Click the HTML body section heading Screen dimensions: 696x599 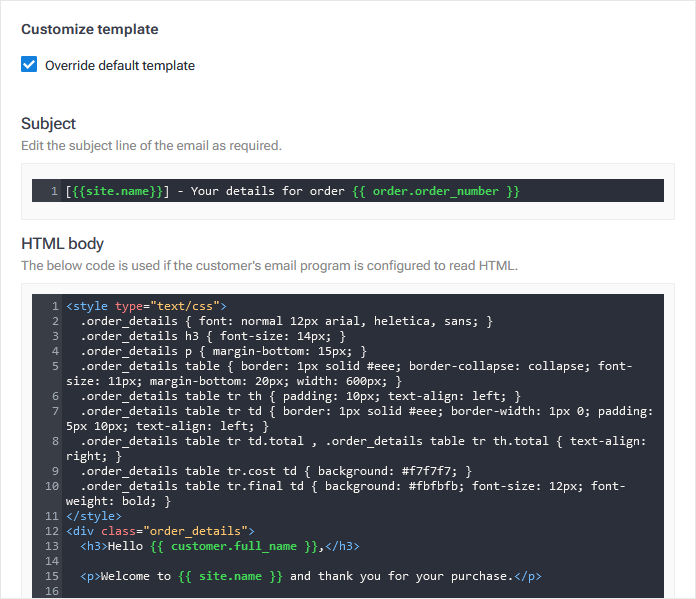pyautogui.click(x=63, y=243)
